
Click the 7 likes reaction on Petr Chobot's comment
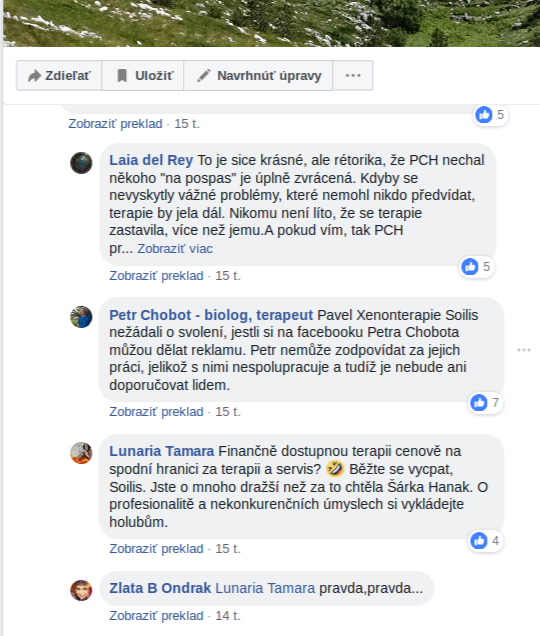point(486,403)
